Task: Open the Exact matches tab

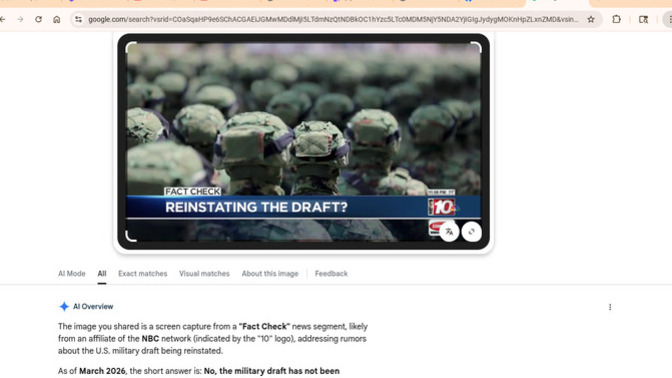Action: 143,273
